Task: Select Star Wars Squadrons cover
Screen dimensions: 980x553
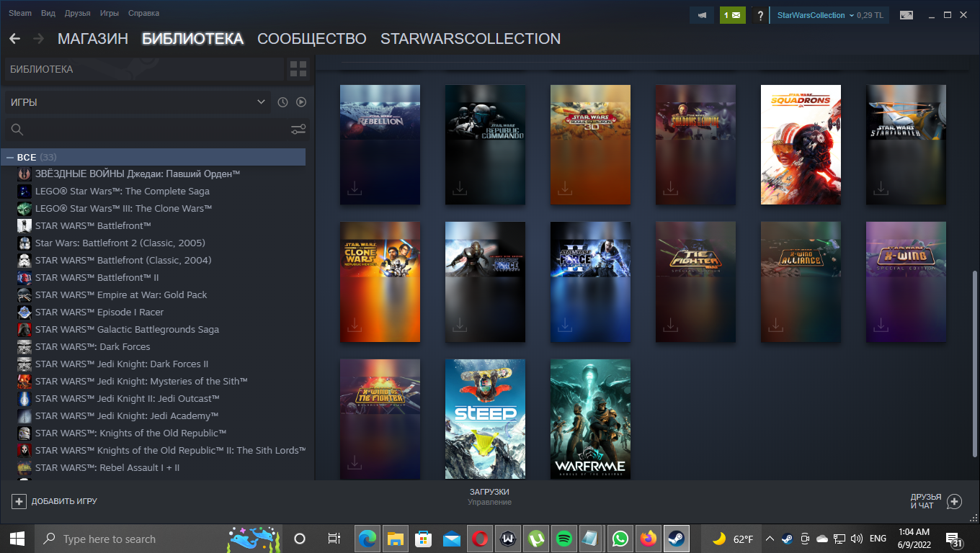Action: tap(801, 144)
